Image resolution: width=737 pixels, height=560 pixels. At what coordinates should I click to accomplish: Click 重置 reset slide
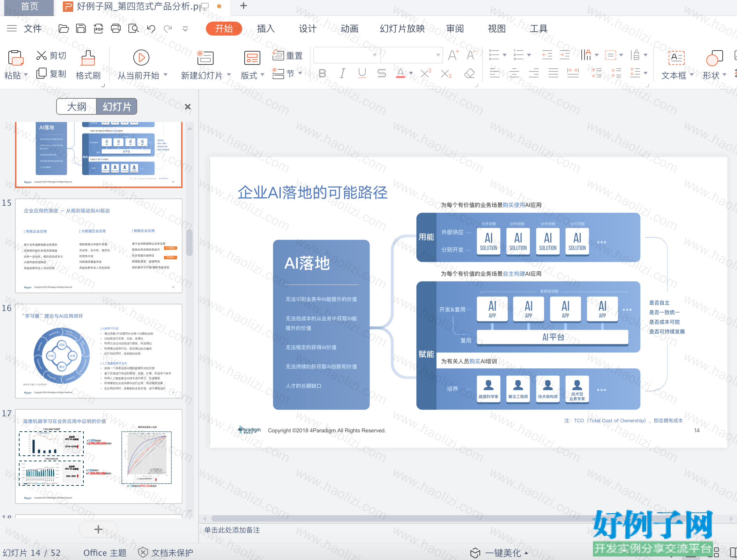point(287,55)
